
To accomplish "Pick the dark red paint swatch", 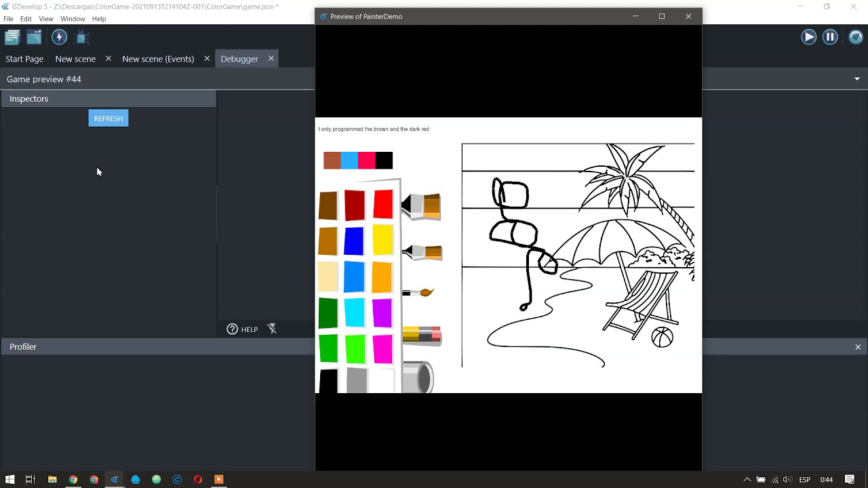I will [355, 205].
